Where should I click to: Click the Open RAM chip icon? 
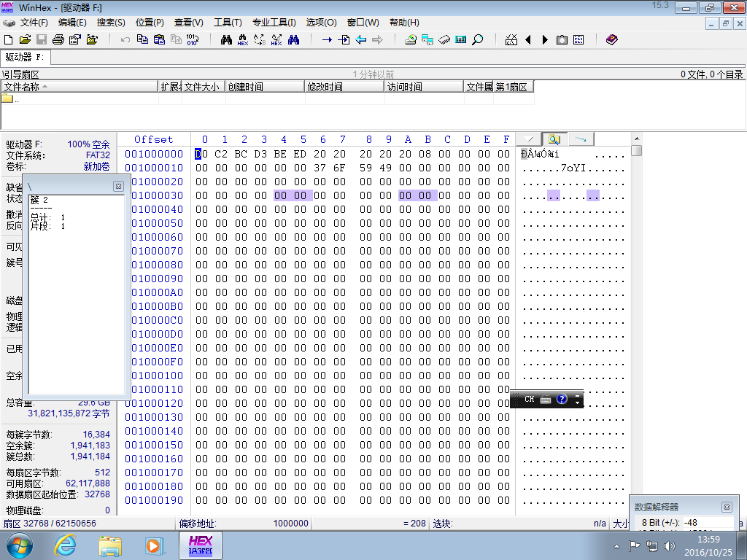coord(444,39)
